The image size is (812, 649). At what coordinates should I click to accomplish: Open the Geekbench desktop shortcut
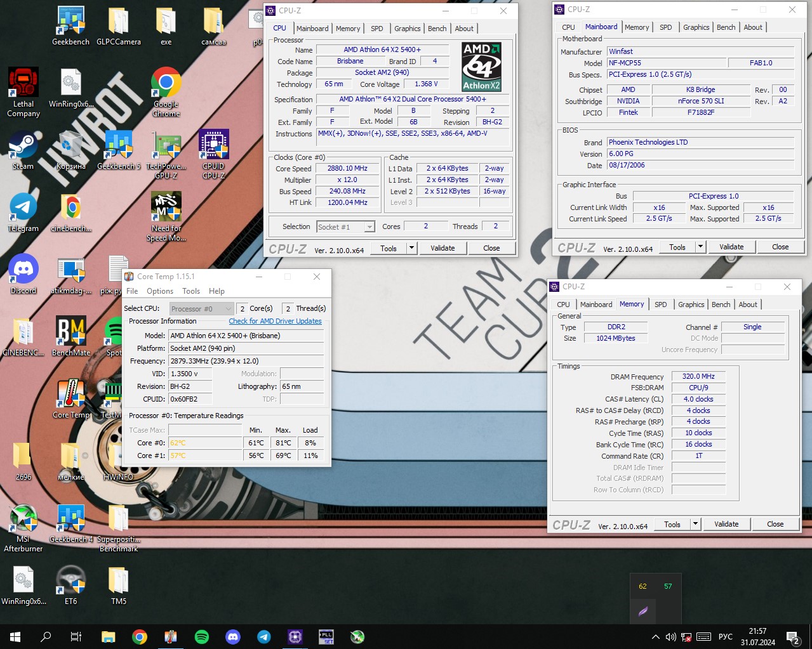click(x=70, y=25)
